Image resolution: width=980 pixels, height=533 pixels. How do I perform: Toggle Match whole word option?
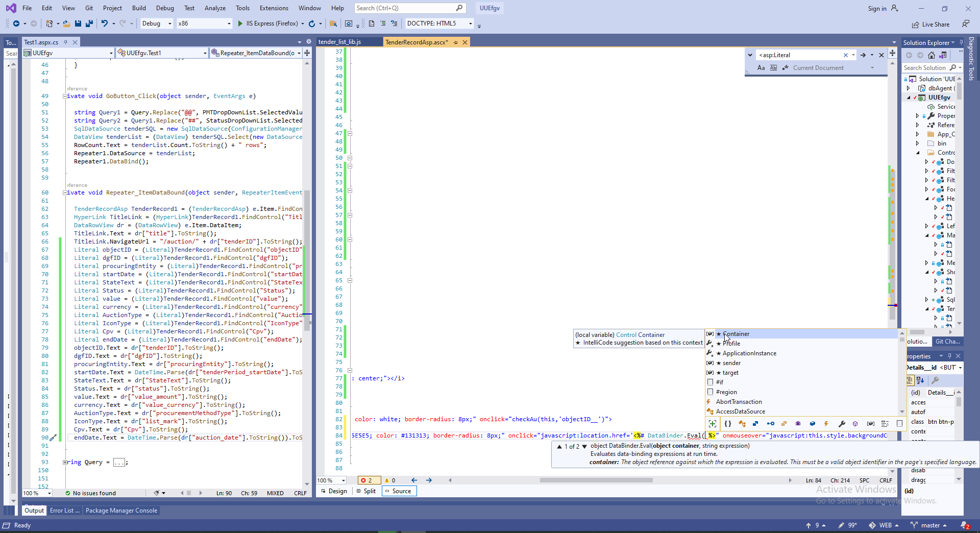(x=773, y=68)
